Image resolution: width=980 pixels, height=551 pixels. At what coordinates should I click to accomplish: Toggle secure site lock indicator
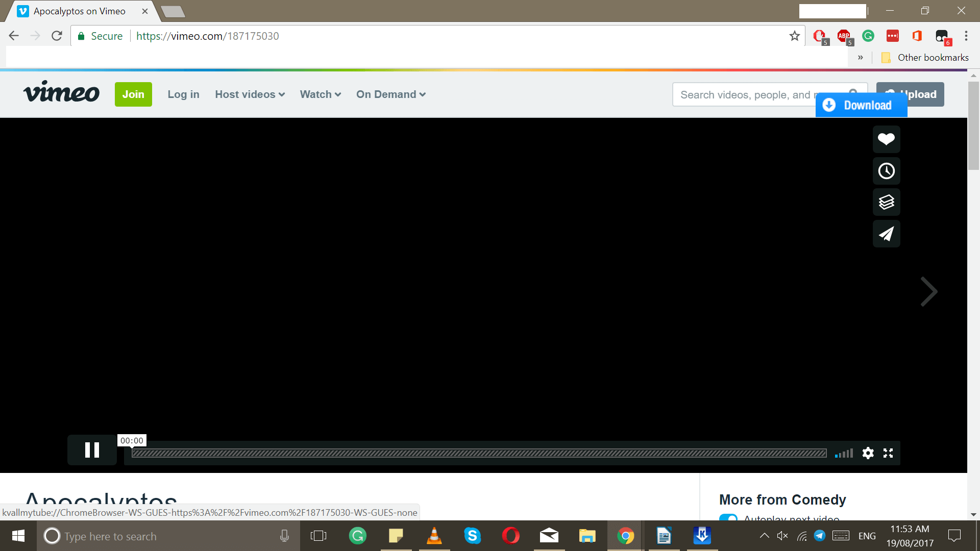82,36
